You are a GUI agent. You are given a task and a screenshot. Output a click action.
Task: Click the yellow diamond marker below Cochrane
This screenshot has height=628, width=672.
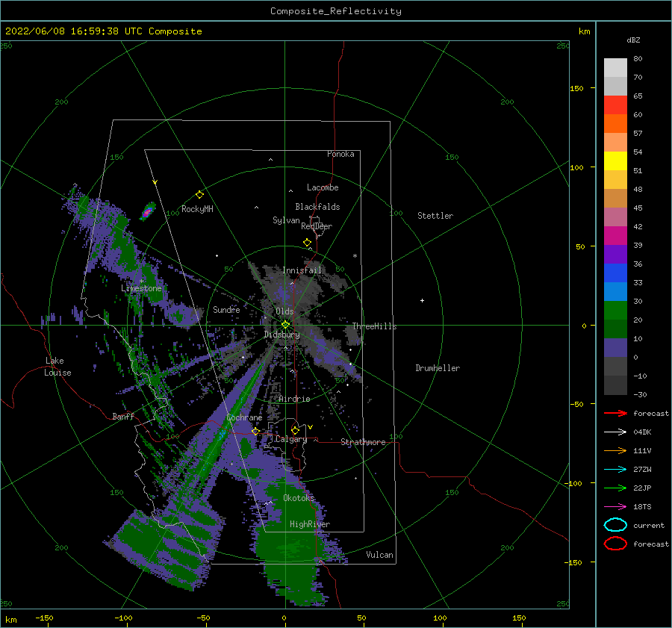coord(255,431)
